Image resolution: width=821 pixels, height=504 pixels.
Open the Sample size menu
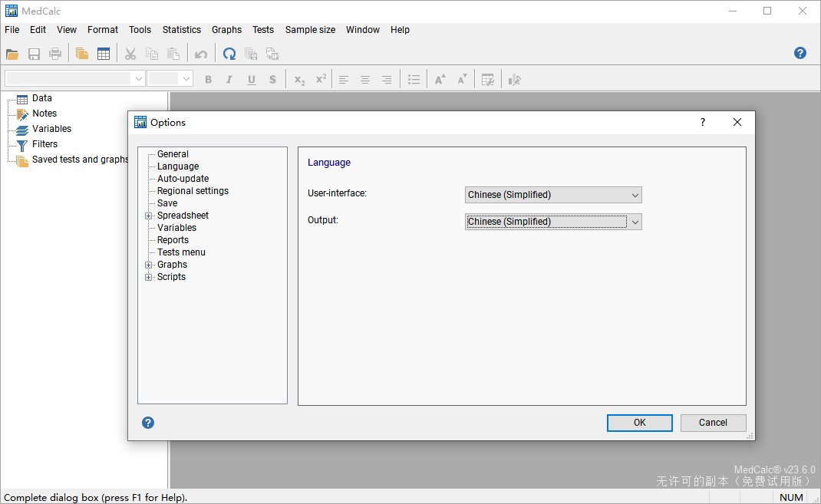(x=310, y=30)
